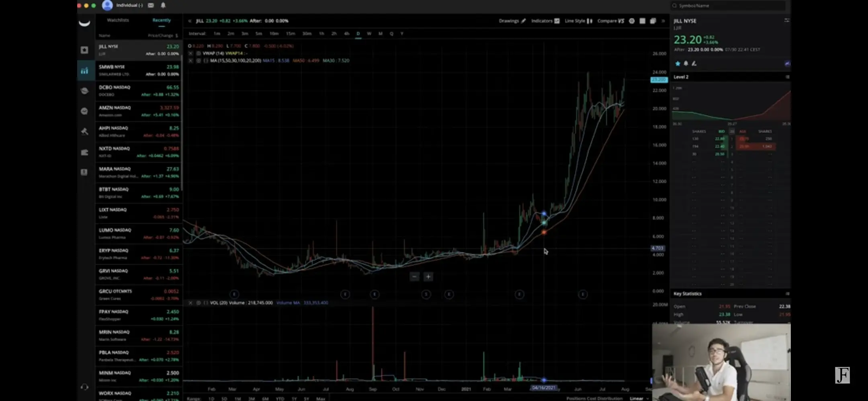
Task: Select LUMO NASDAQ in watchlist
Action: 139,233
